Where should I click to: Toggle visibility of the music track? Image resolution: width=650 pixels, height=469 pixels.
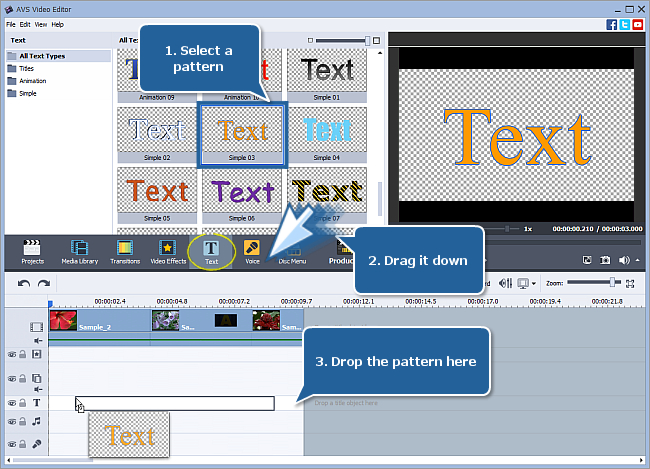[12, 422]
